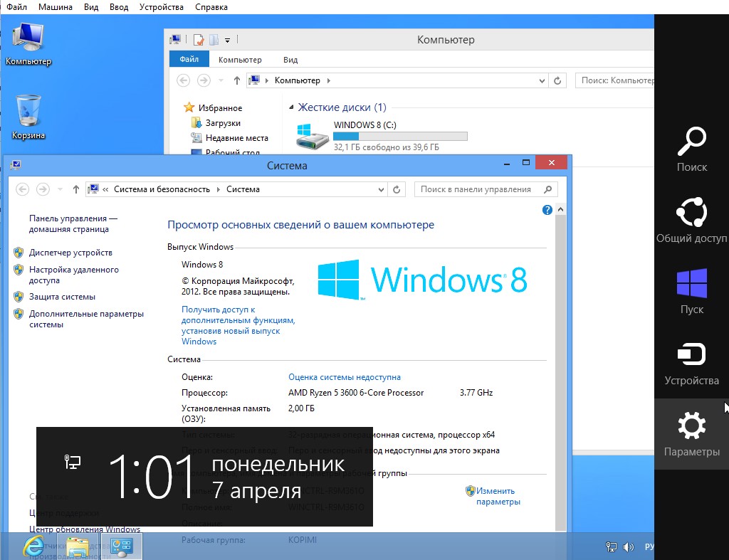Open the Устройства menu in the menu bar
The image size is (729, 560).
(x=162, y=7)
